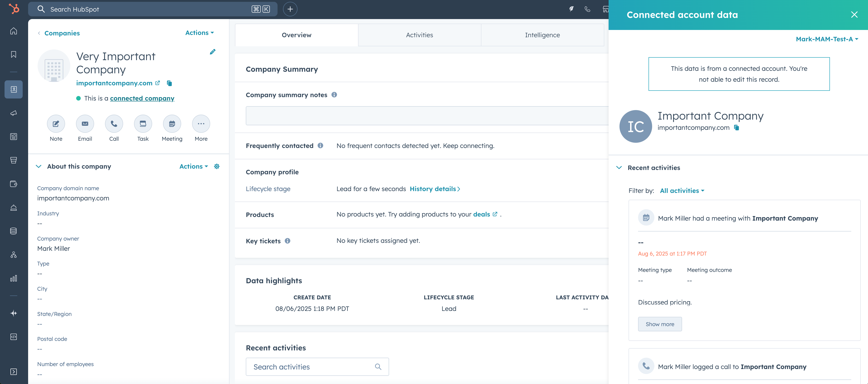
Task: Open the Marketing megaphone sidebar icon
Action: pos(13,113)
